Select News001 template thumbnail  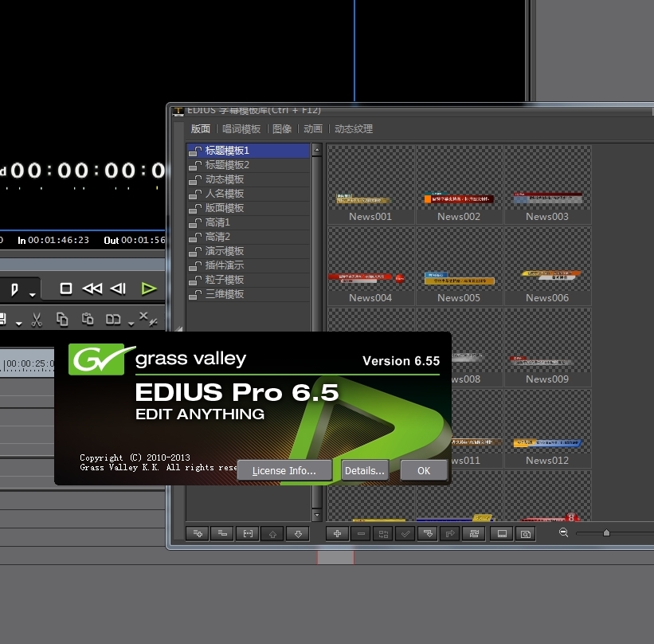370,185
